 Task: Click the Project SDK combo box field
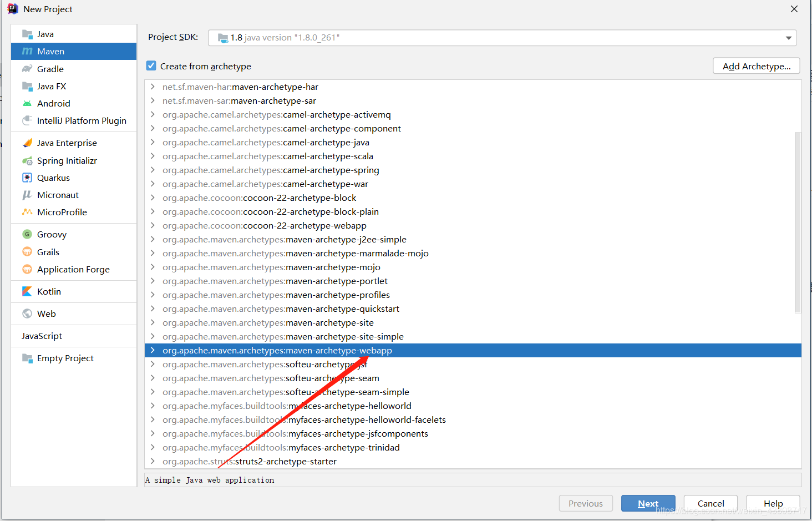tap(502, 38)
